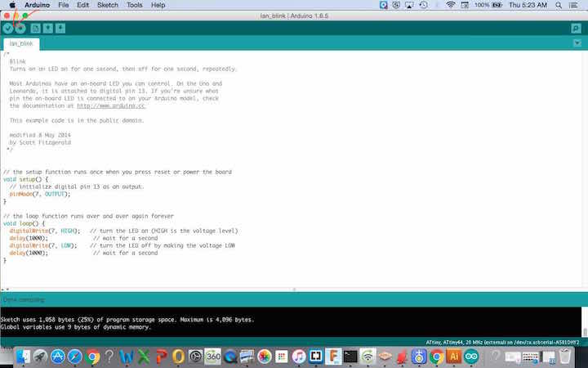Click the 'void setup() {' line

pyautogui.click(x=26, y=179)
